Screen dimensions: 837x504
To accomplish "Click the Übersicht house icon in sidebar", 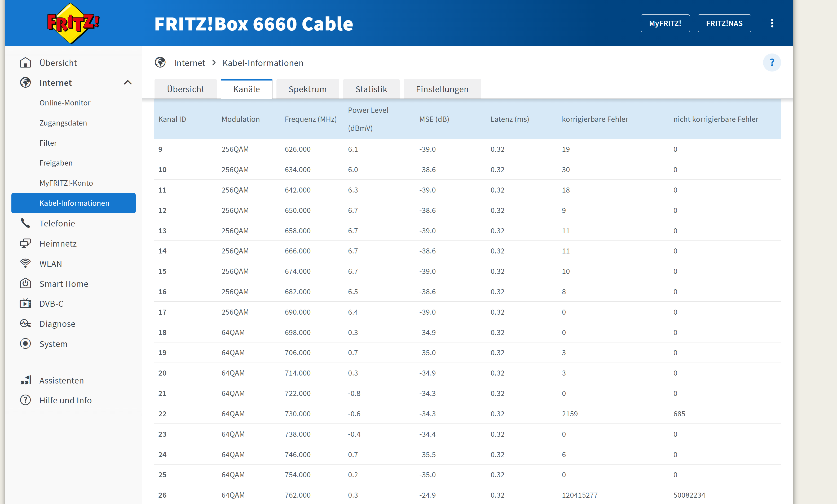I will (25, 63).
